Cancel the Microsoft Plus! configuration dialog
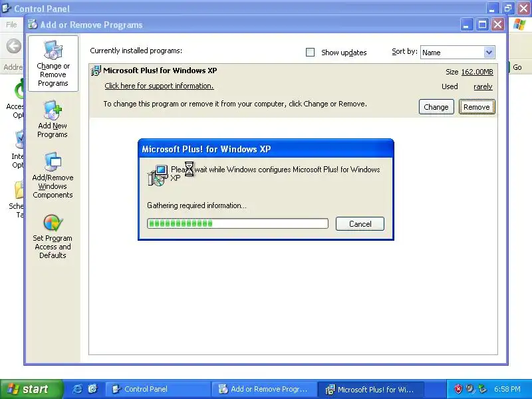 tap(360, 224)
